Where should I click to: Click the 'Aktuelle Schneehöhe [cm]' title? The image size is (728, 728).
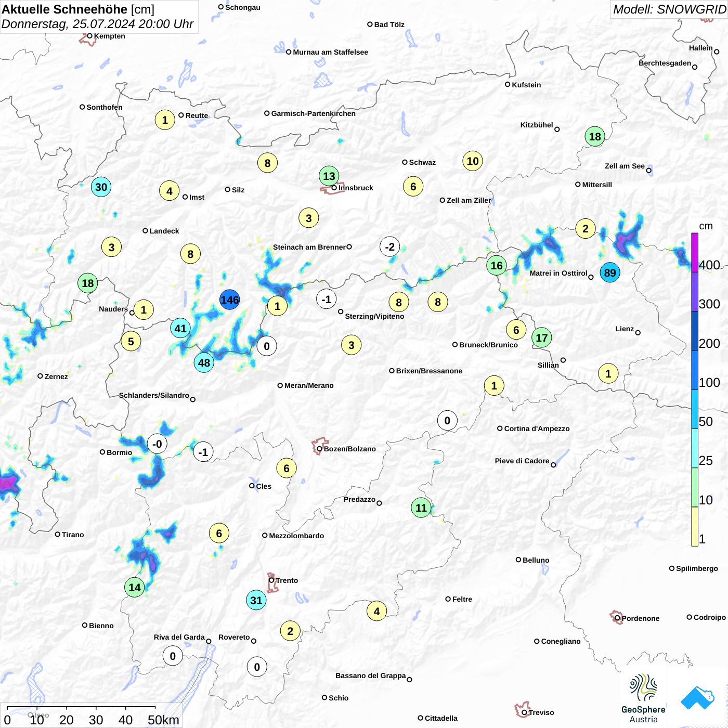[78, 9]
